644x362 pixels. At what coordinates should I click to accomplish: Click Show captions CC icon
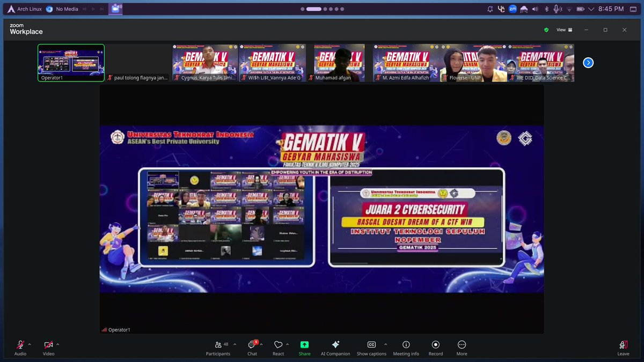click(371, 344)
